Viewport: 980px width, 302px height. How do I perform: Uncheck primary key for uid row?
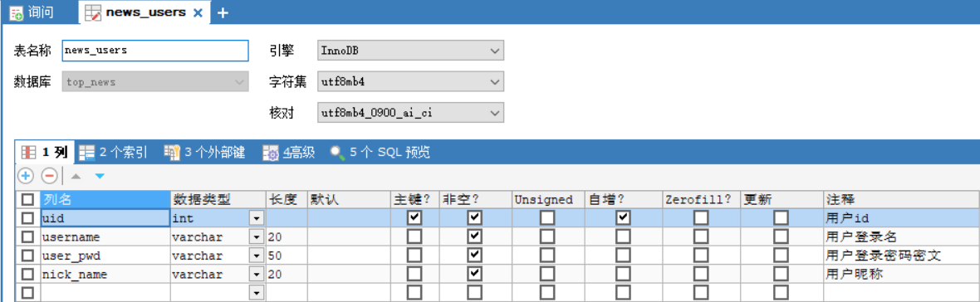[414, 217]
